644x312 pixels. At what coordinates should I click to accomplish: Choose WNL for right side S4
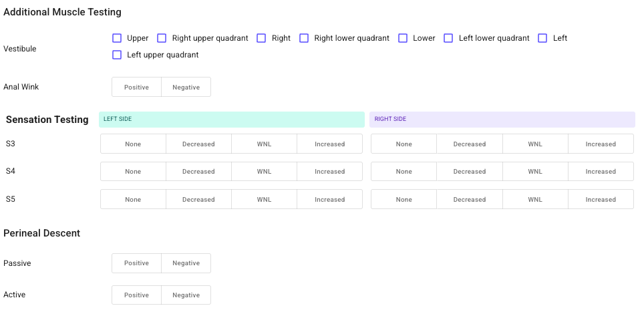point(535,172)
